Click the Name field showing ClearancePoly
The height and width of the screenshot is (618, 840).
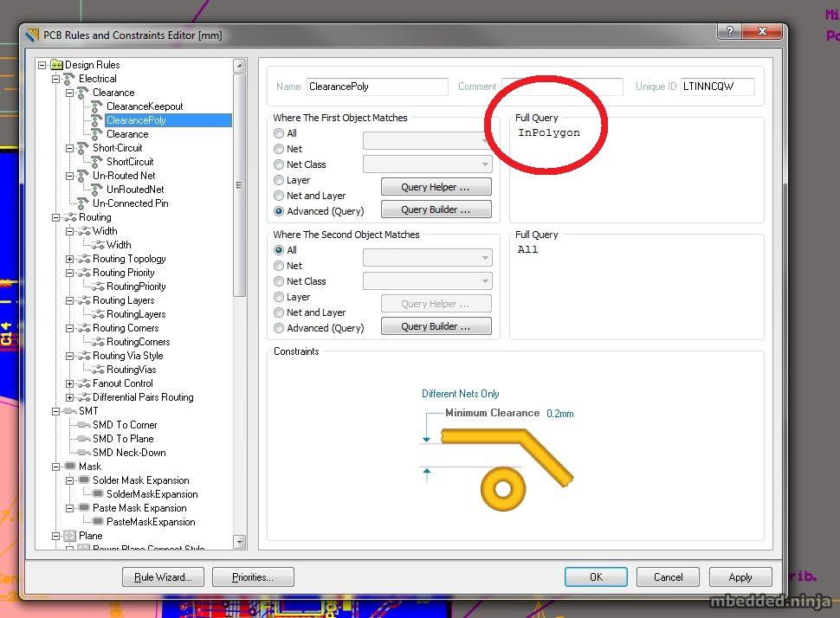pos(376,87)
